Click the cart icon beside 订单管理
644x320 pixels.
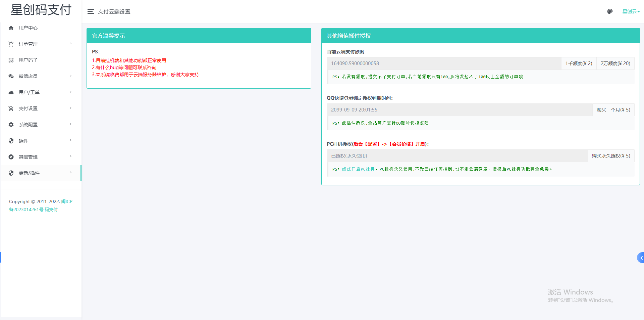(x=11, y=44)
